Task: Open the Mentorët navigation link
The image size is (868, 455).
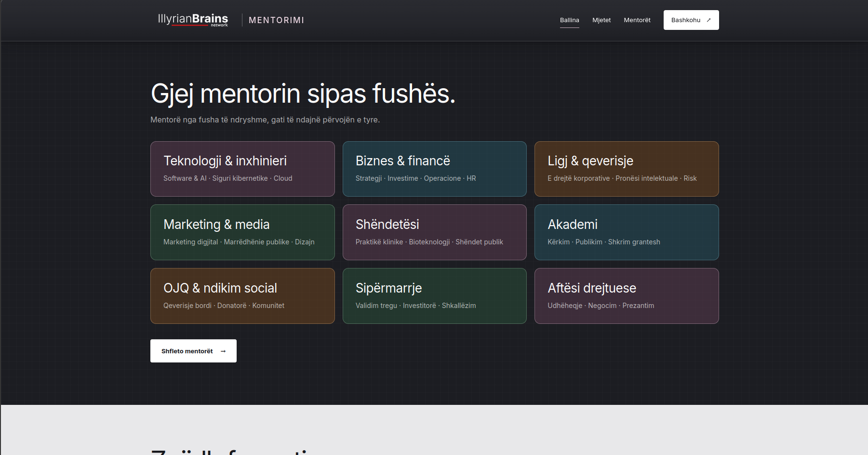Action: click(x=637, y=20)
